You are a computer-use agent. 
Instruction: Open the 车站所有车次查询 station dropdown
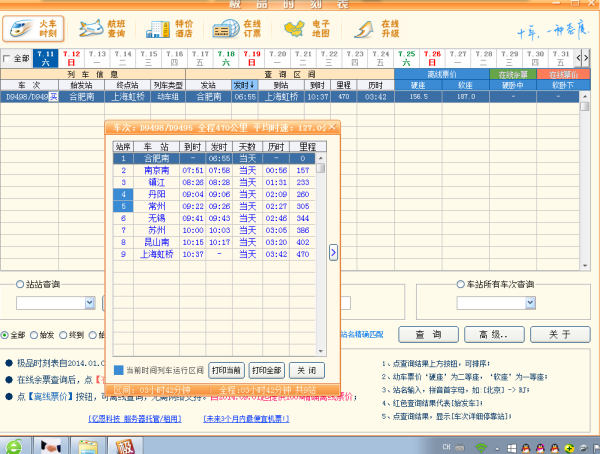pos(530,303)
